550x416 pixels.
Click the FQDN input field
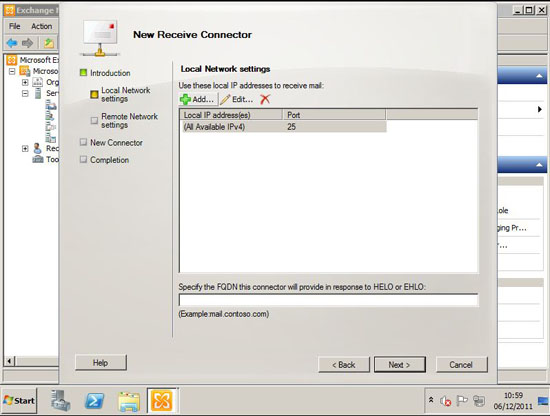pos(328,300)
